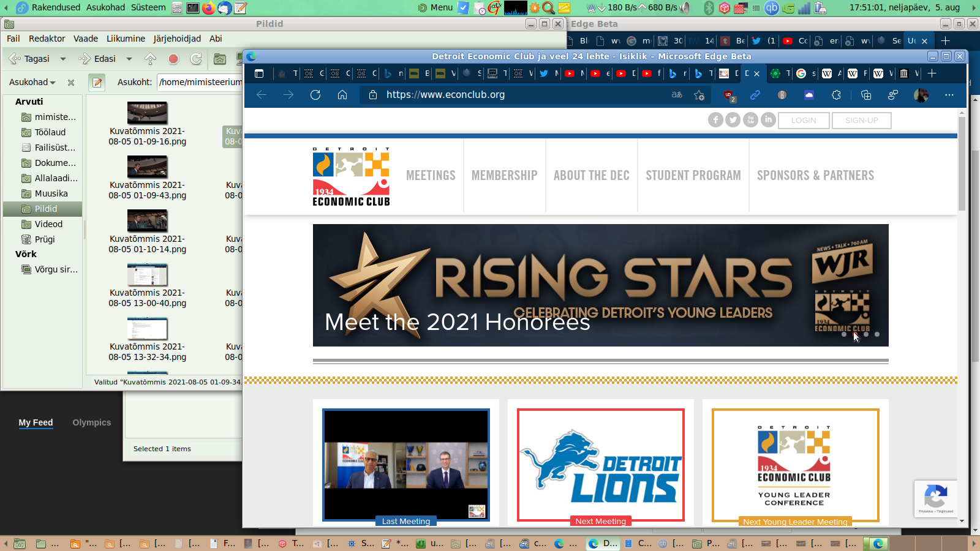Open the Liikumine menu
The image size is (980, 551).
[126, 39]
